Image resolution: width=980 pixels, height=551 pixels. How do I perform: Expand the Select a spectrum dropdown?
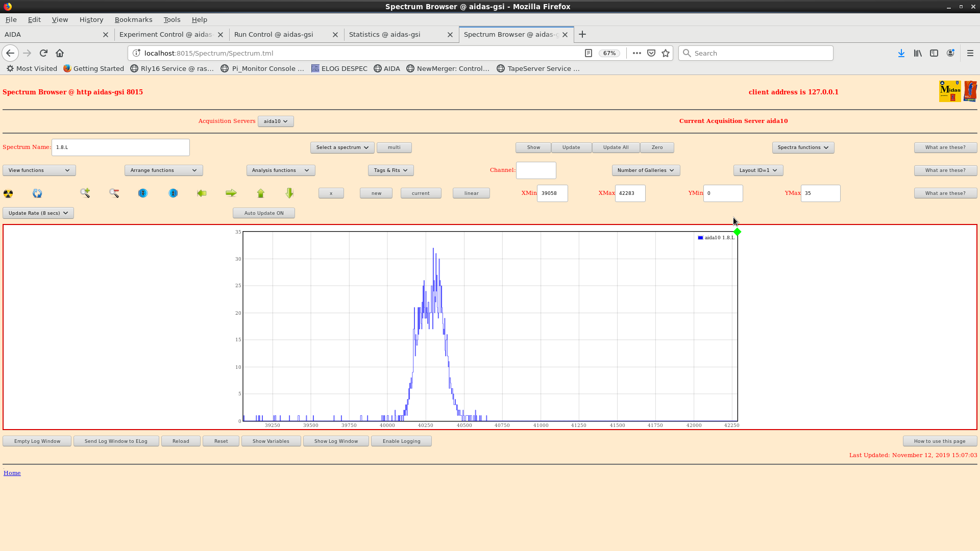click(x=342, y=147)
